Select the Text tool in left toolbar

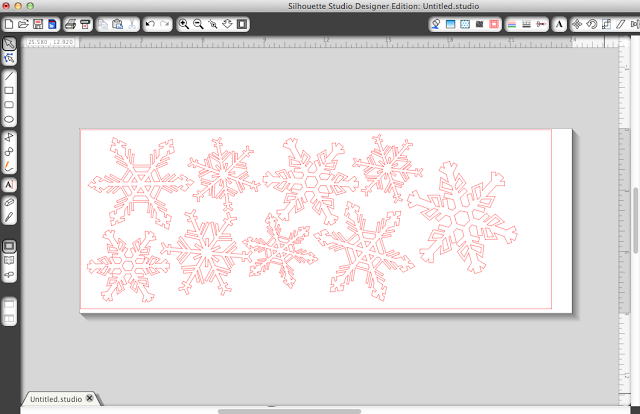pyautogui.click(x=9, y=185)
